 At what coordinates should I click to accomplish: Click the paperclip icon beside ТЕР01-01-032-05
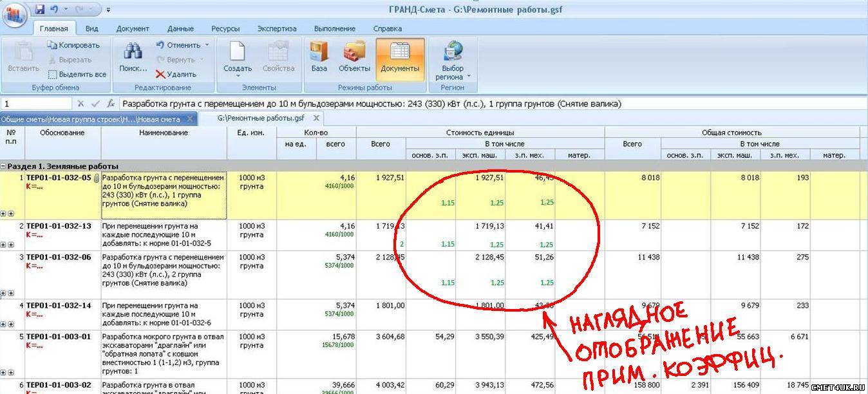[96, 178]
